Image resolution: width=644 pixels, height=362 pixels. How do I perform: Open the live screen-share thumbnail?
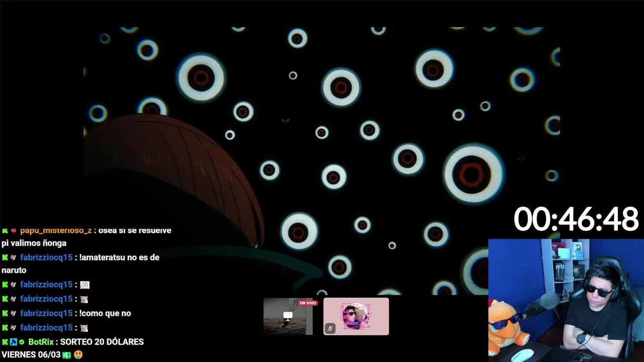tap(288, 316)
